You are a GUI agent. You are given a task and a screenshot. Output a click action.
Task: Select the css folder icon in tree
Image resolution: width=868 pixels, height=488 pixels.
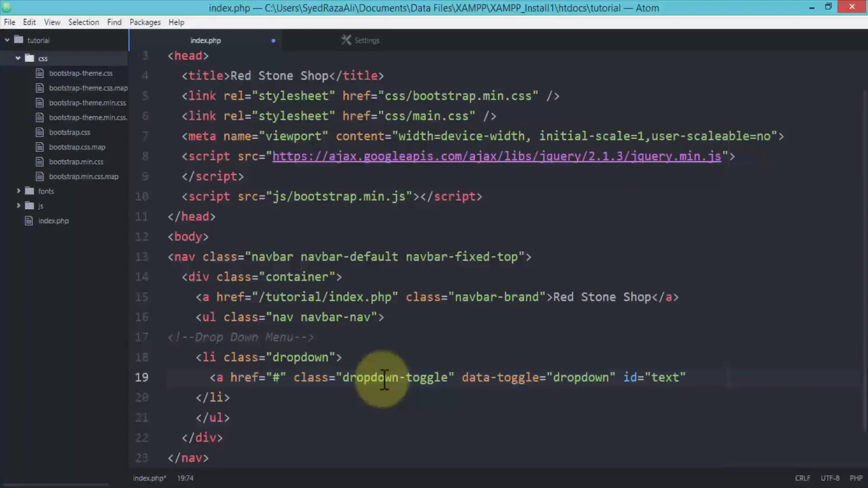click(30, 58)
